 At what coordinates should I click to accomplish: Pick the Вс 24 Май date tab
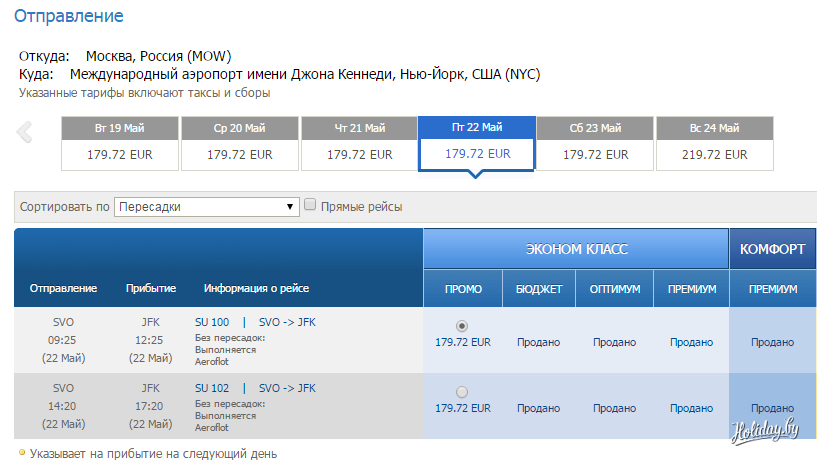pyautogui.click(x=714, y=142)
